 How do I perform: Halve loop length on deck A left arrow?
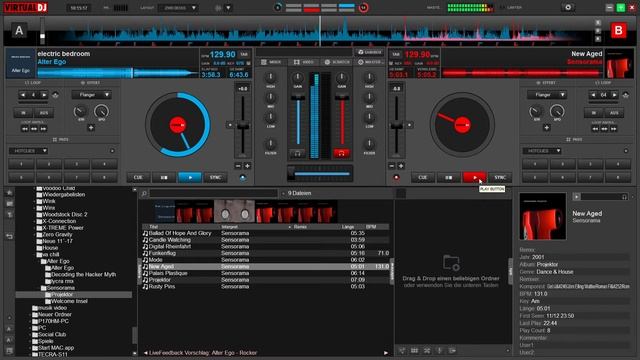click(23, 95)
